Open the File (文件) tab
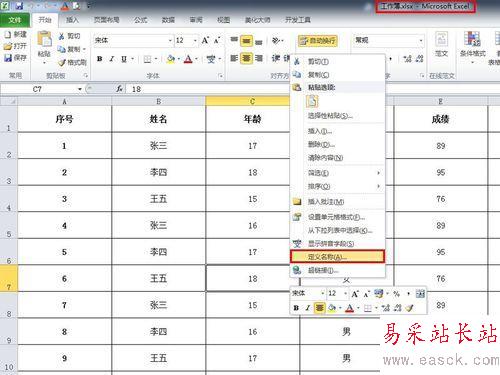The image size is (500, 375). tap(15, 20)
